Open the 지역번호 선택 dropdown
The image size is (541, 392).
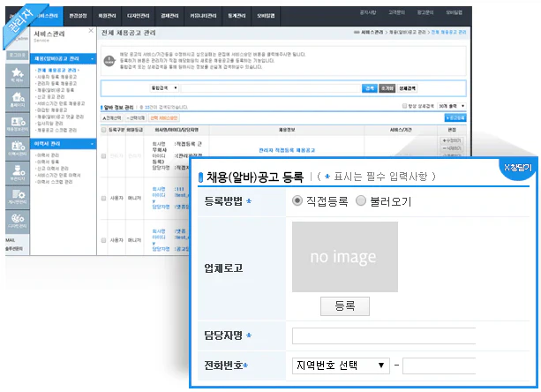(x=341, y=366)
